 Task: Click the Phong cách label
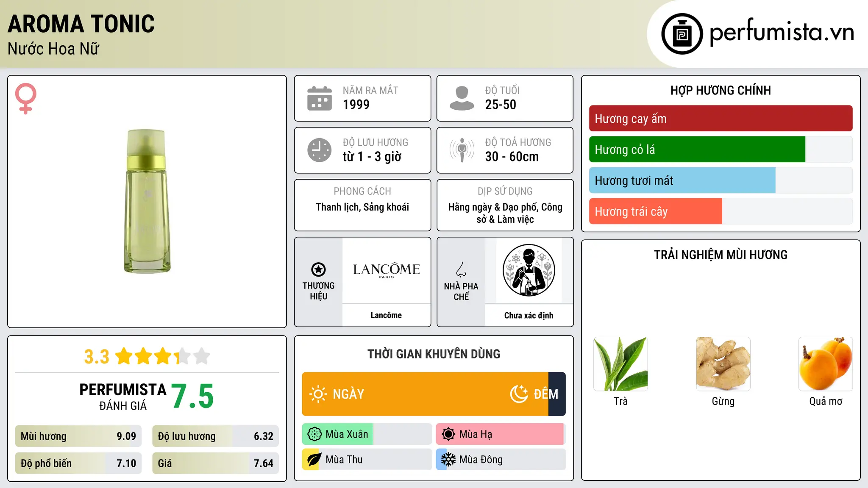362,191
